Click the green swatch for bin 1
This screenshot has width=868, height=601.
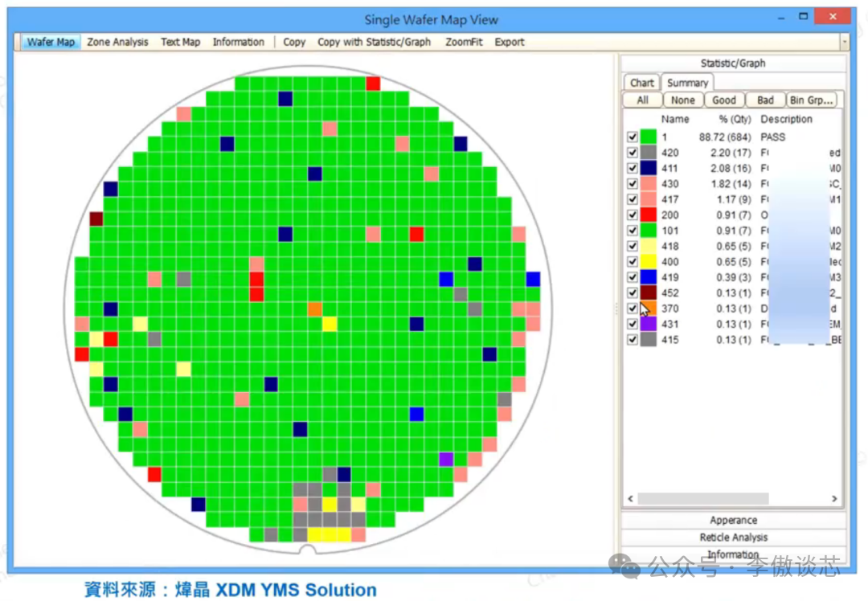pos(649,137)
